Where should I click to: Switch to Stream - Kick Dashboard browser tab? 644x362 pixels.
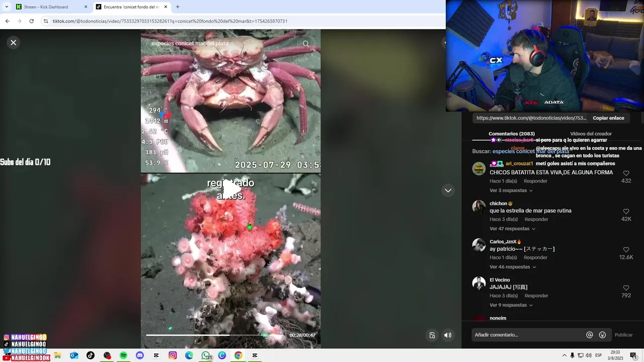pos(52,7)
